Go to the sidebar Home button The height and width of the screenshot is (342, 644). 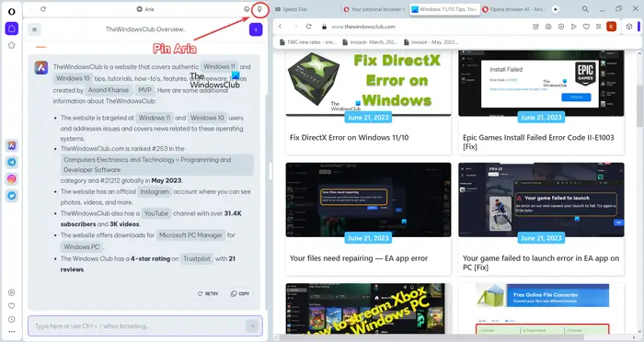(11, 28)
